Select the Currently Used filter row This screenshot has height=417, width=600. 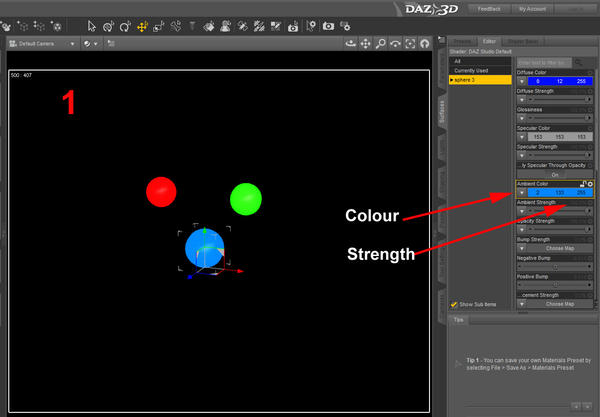(x=480, y=71)
